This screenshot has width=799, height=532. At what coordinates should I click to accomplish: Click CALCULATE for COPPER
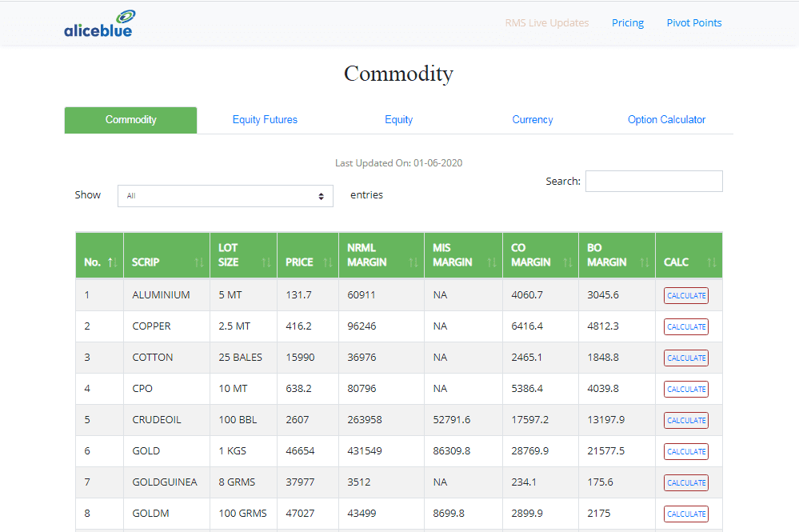tap(686, 326)
